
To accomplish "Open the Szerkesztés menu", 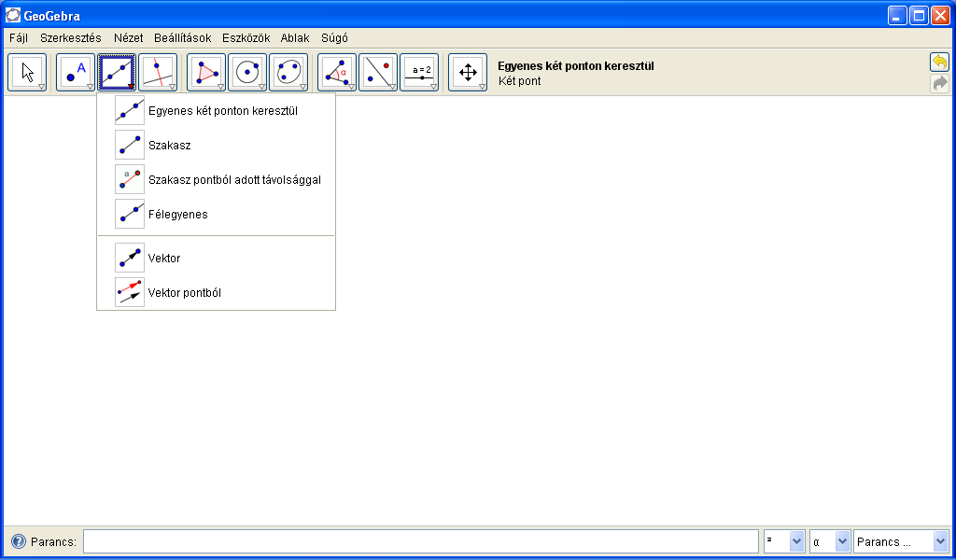I will click(x=71, y=37).
